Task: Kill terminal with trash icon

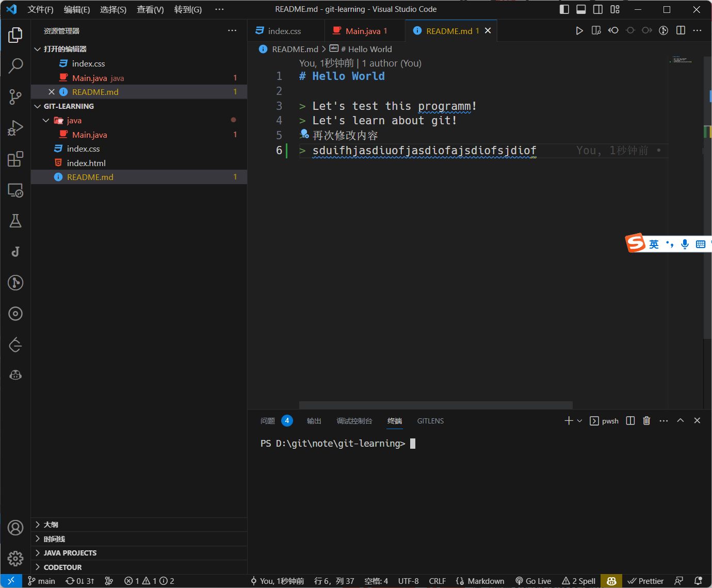Action: [x=646, y=421]
